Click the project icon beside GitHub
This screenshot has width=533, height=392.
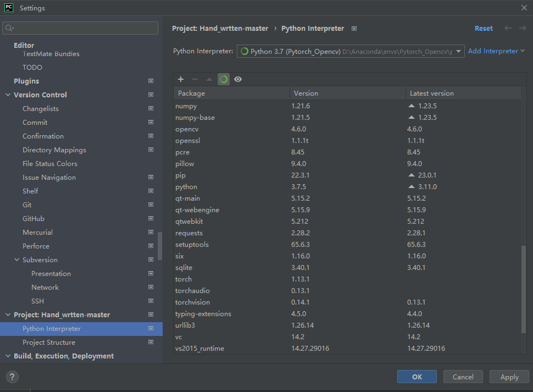[x=151, y=218]
